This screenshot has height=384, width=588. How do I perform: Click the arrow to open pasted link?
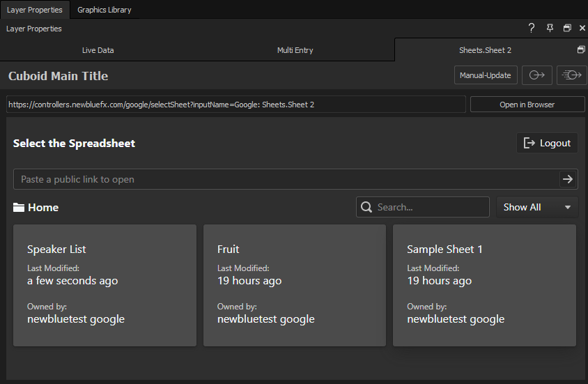tap(568, 179)
